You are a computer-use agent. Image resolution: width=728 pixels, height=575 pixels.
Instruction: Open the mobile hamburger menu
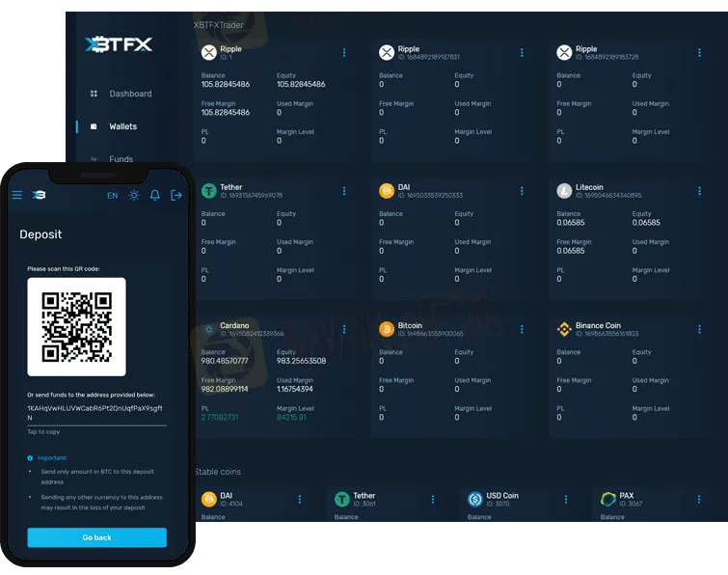pyautogui.click(x=16, y=195)
